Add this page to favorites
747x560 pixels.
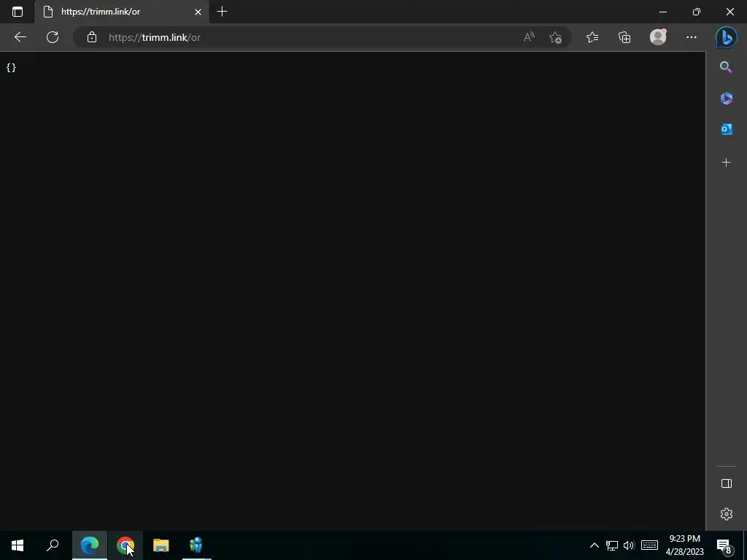[555, 37]
